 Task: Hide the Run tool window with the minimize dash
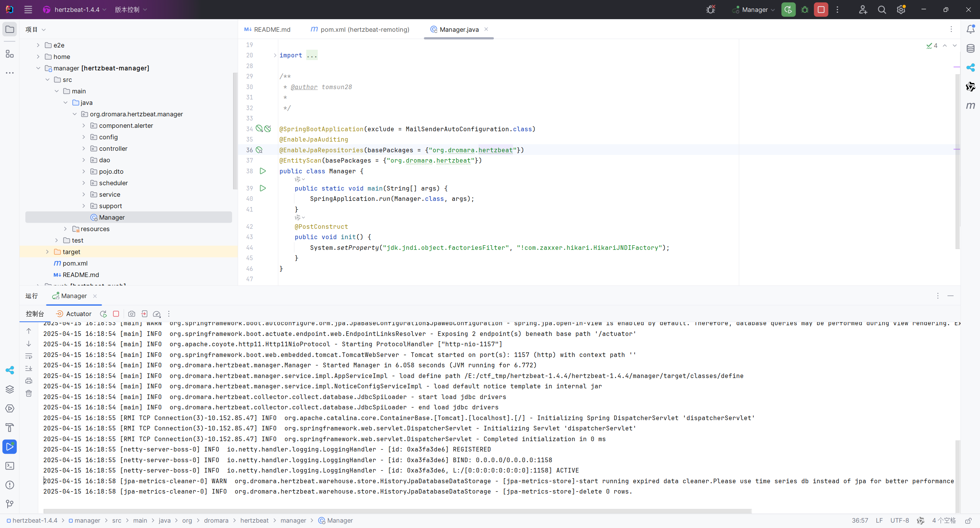pos(951,296)
